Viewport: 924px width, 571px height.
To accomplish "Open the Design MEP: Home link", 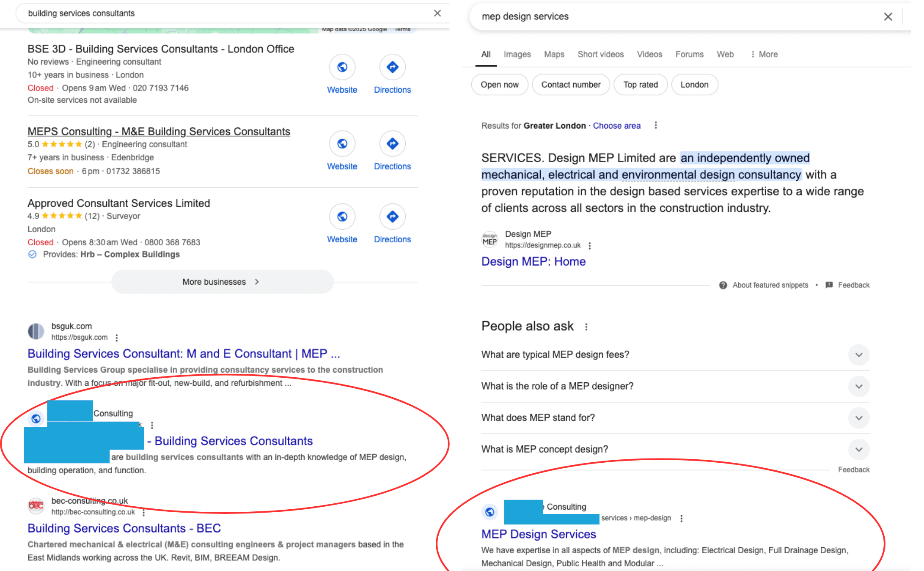I will [533, 262].
